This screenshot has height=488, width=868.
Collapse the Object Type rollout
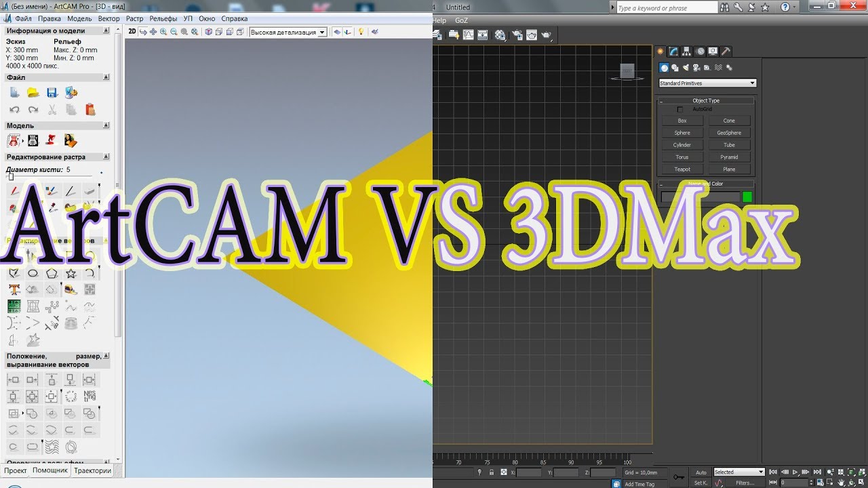(x=706, y=100)
